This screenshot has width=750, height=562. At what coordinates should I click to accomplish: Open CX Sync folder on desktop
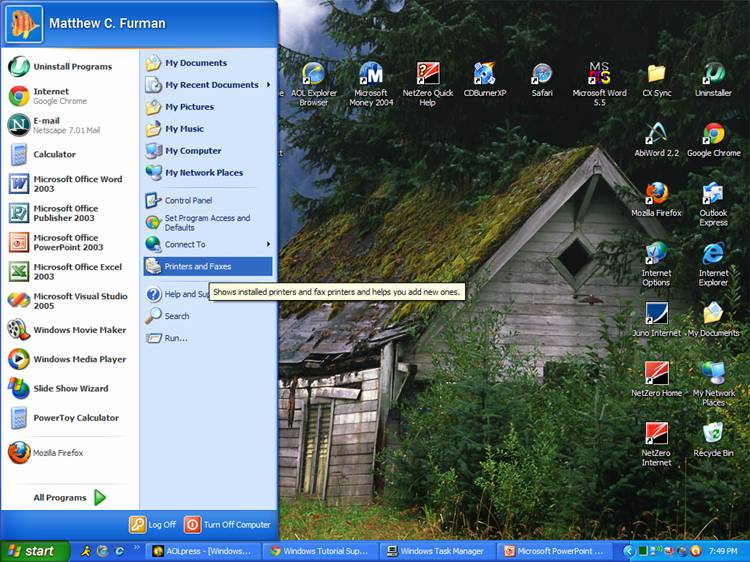click(656, 79)
